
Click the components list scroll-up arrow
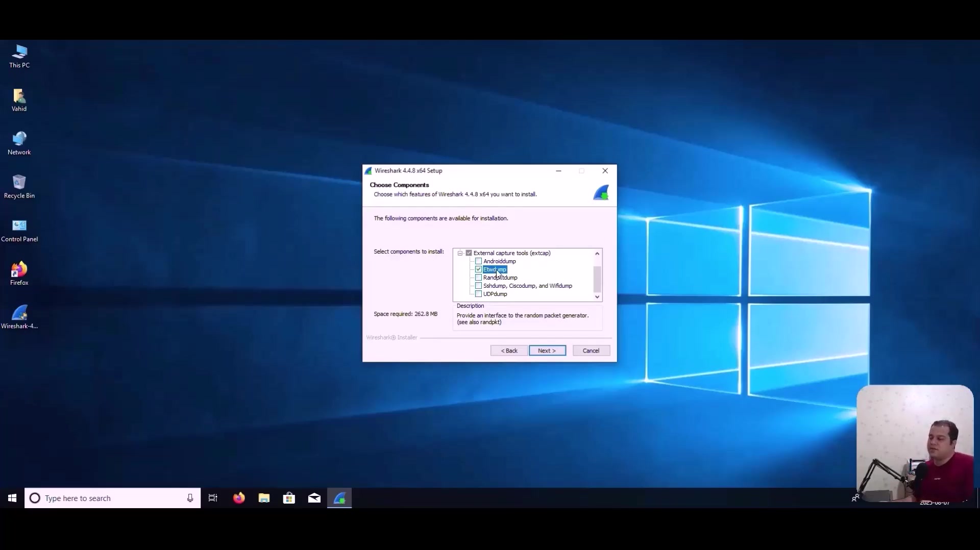pos(597,254)
